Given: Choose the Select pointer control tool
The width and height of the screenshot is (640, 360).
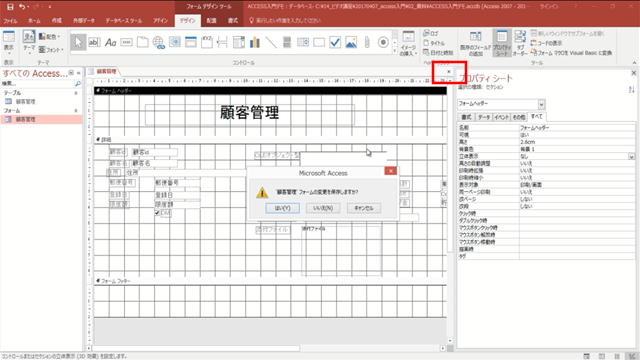Looking at the screenshot, I should tap(78, 42).
